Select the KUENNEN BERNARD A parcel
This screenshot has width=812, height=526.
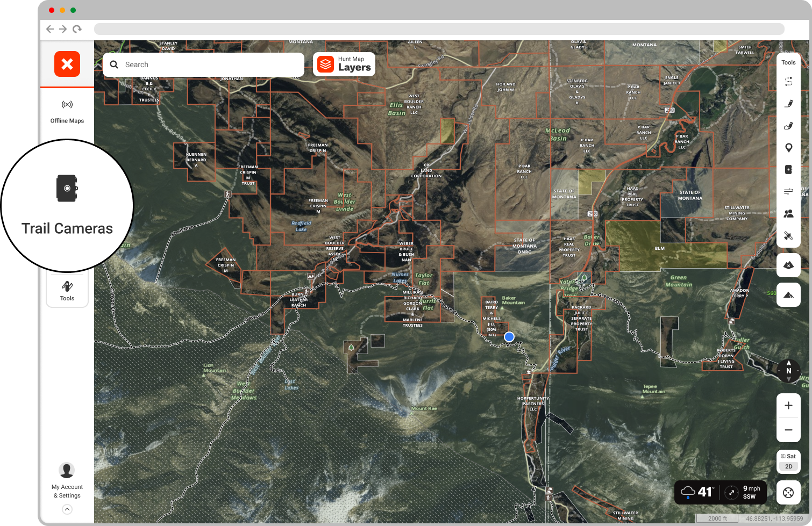coord(196,160)
